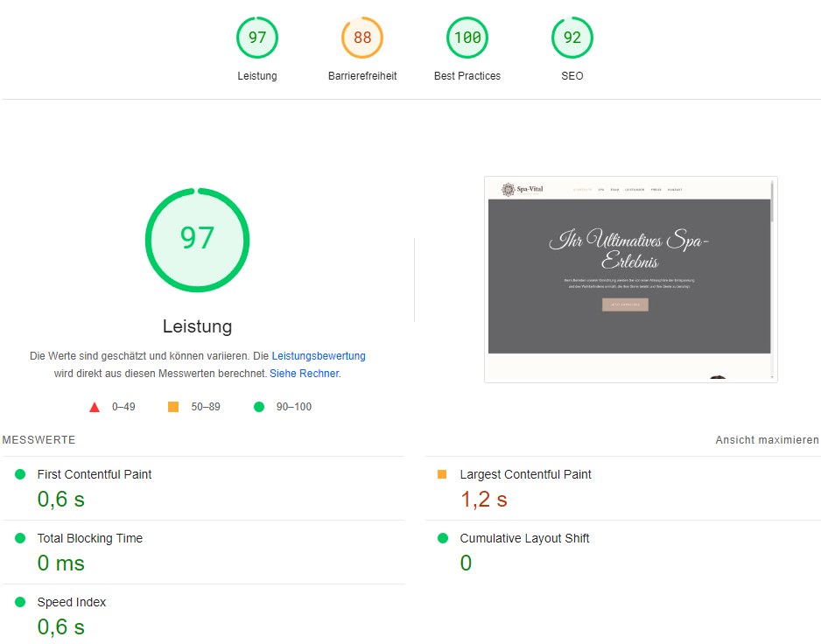The image size is (821, 644).
Task: Click the 0–49 legend range text
Action: [123, 407]
